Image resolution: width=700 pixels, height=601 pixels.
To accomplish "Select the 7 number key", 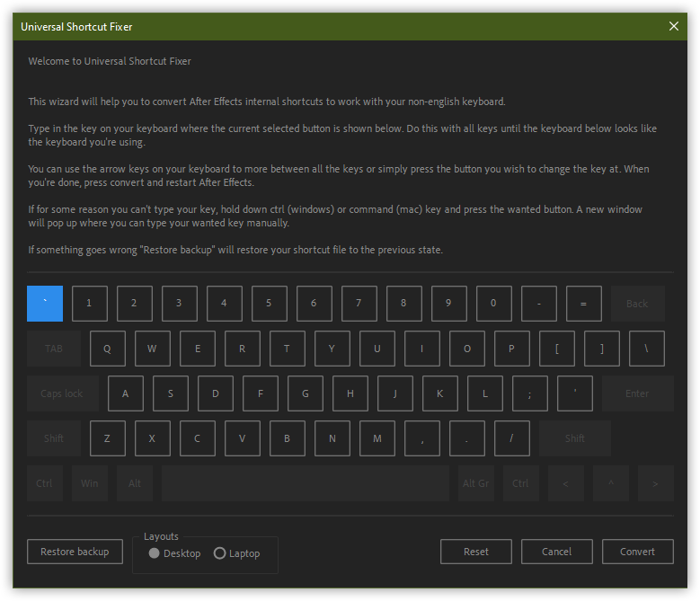I will pos(359,304).
